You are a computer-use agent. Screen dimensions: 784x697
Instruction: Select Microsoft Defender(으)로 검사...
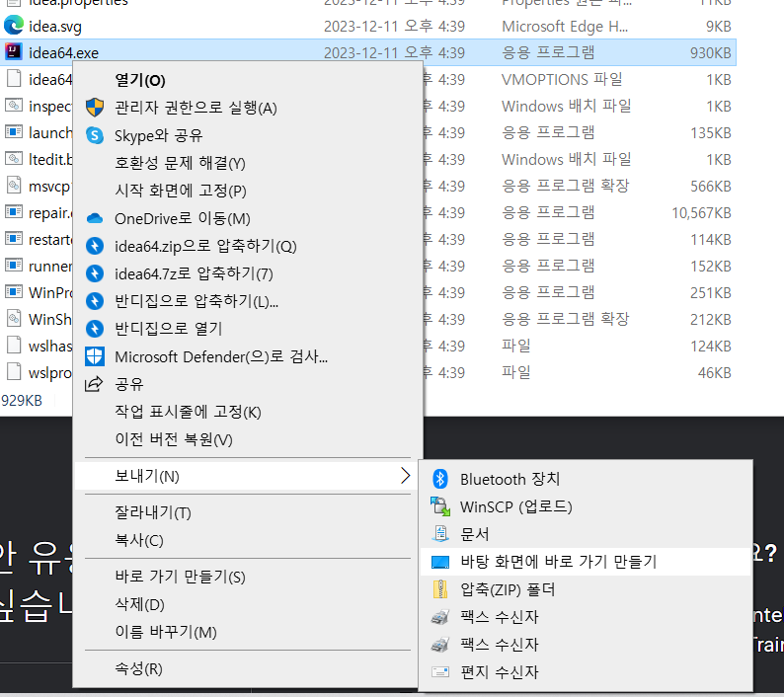pyautogui.click(x=221, y=356)
